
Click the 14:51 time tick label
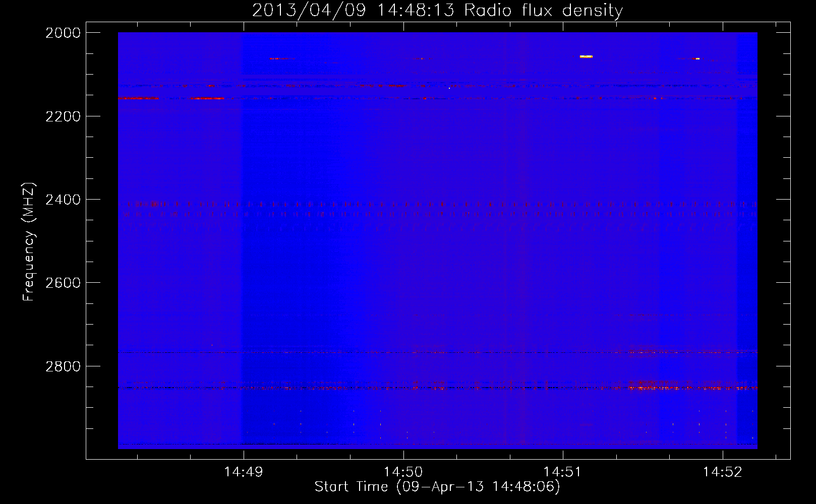pos(562,472)
